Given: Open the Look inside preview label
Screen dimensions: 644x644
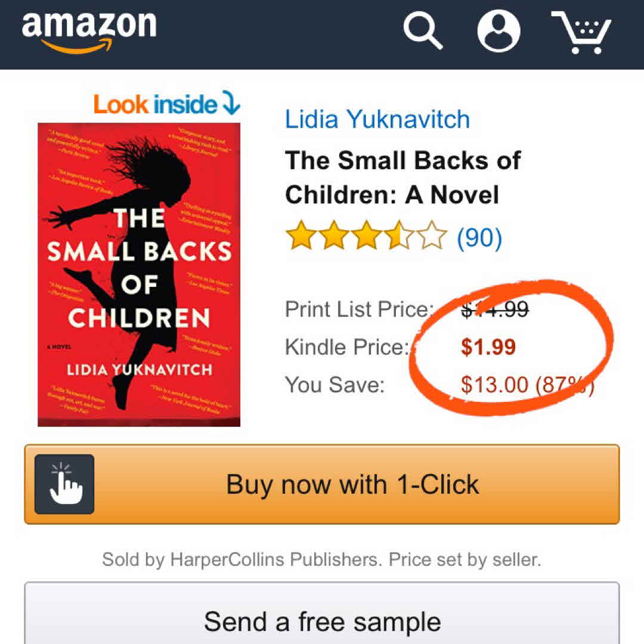Looking at the screenshot, I should (x=155, y=104).
